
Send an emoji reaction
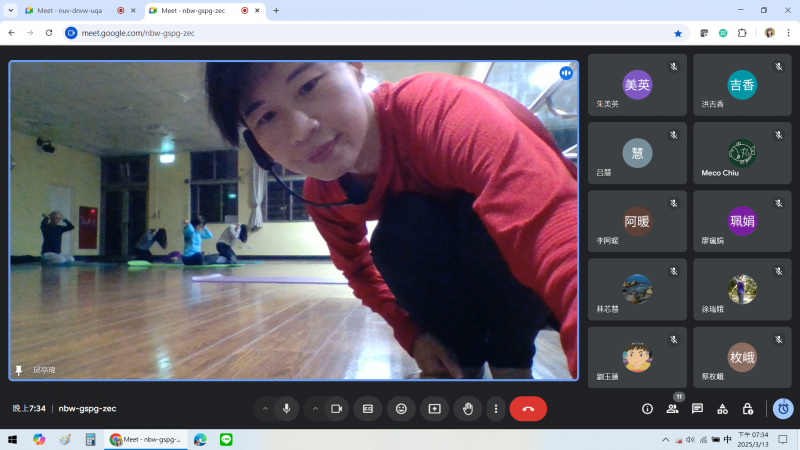401,408
